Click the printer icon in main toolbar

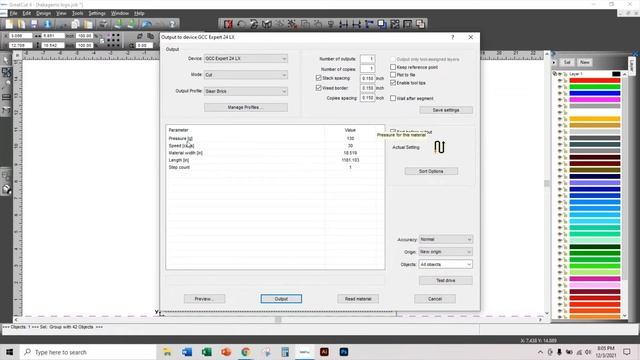pos(103,24)
